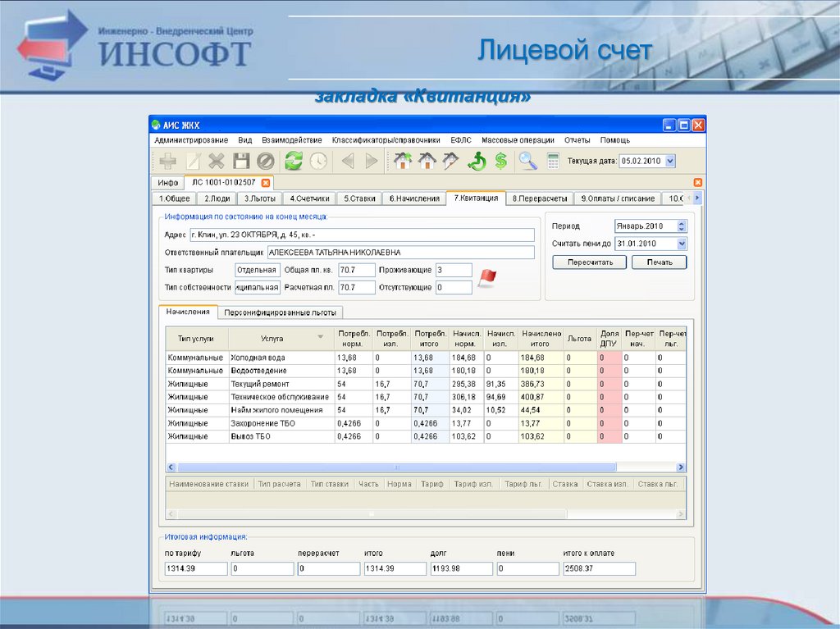Screen dimensions: 840x629
Task: Click the orange close icon at far right of tab bar
Action: coord(697,182)
